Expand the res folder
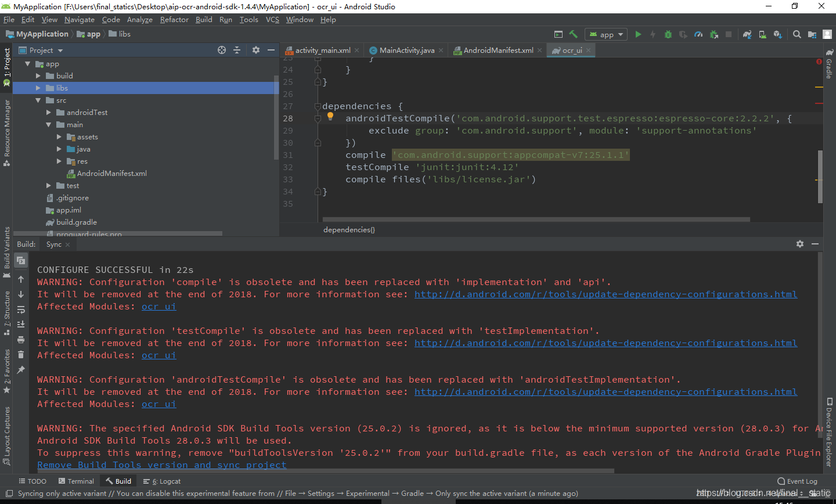The height and width of the screenshot is (504, 836). (59, 161)
